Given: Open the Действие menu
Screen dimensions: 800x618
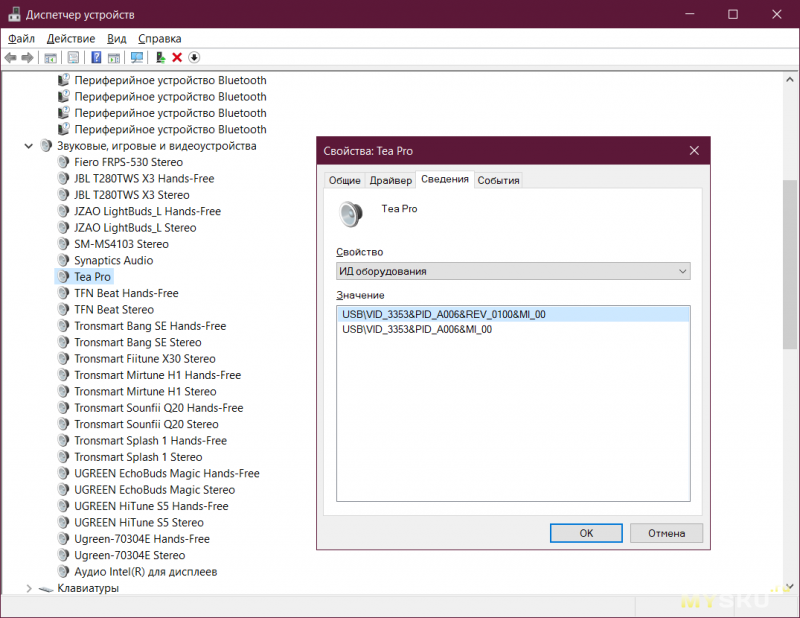Looking at the screenshot, I should click(70, 38).
